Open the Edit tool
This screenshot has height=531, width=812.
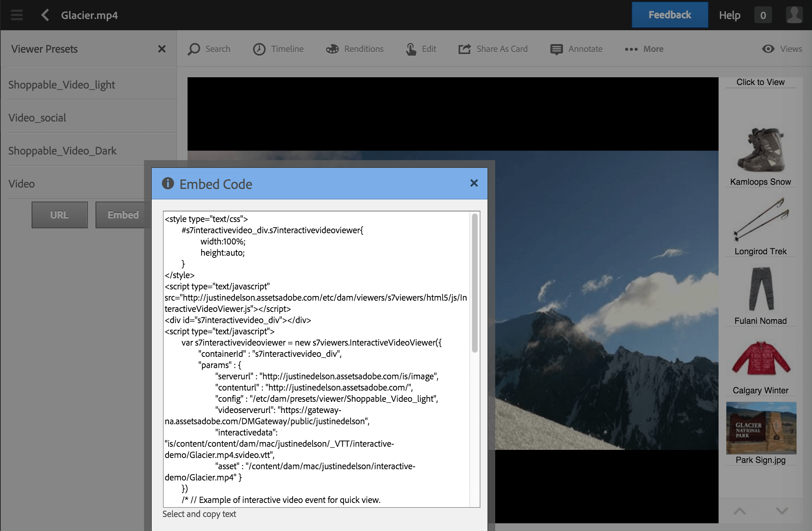click(x=421, y=49)
